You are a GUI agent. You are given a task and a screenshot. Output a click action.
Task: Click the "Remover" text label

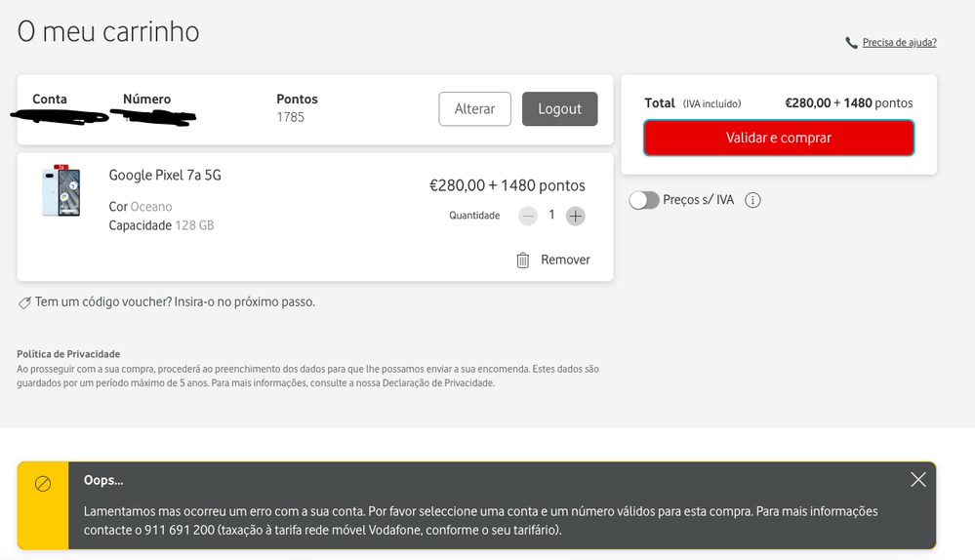[x=565, y=260]
